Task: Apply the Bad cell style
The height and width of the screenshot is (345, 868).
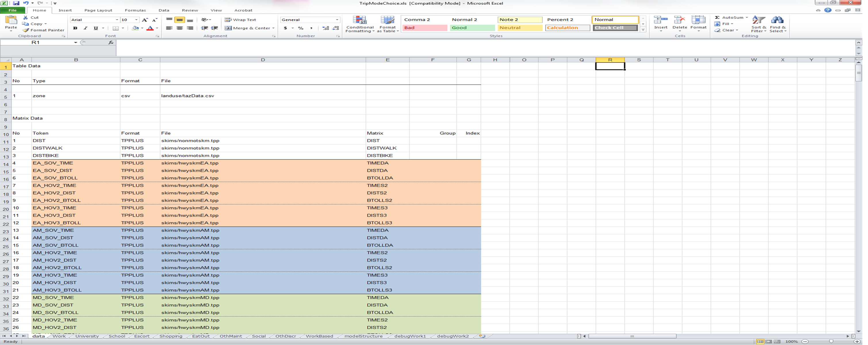Action: (424, 28)
